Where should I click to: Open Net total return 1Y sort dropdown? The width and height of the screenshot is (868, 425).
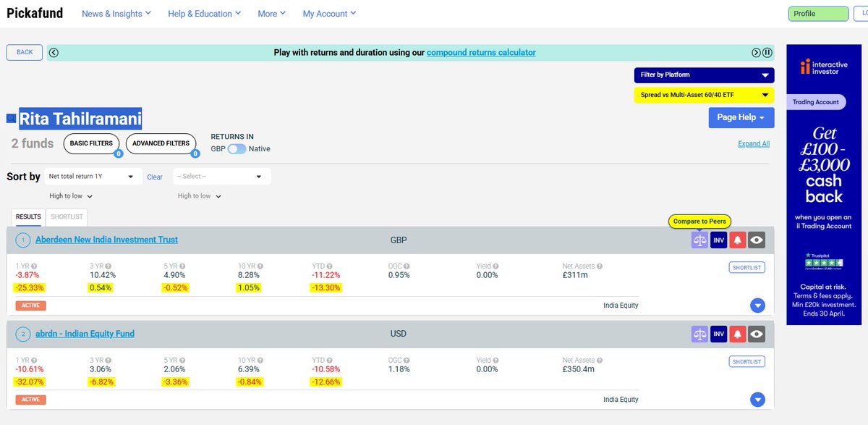(x=93, y=176)
